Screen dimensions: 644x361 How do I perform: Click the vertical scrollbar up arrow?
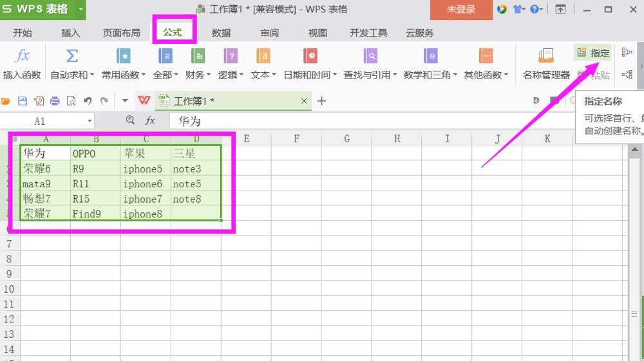point(634,150)
